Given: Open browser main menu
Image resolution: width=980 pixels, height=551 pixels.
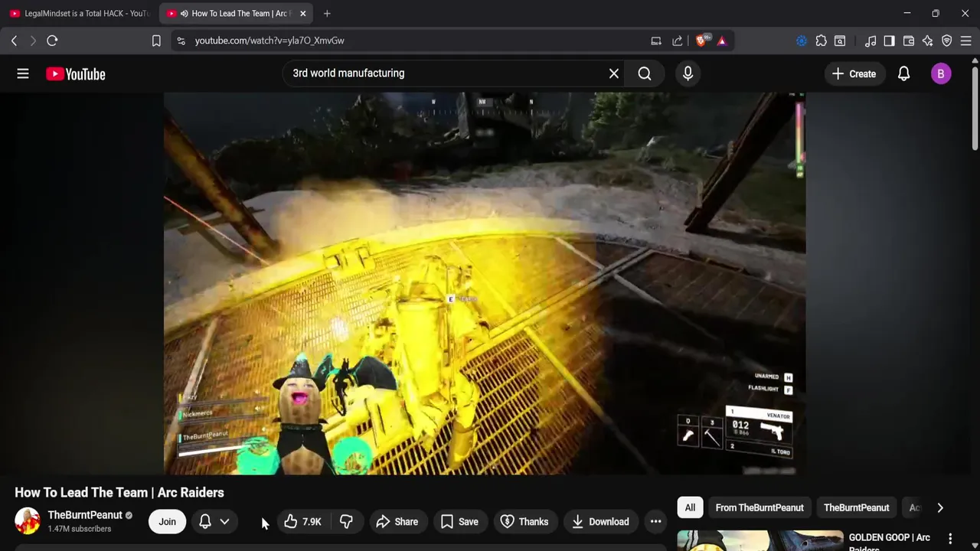Looking at the screenshot, I should point(966,41).
